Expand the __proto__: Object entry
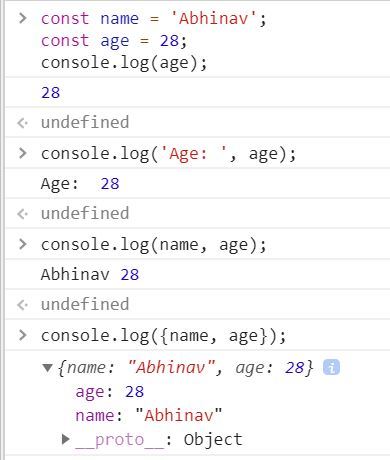The image size is (390, 460). point(66,439)
